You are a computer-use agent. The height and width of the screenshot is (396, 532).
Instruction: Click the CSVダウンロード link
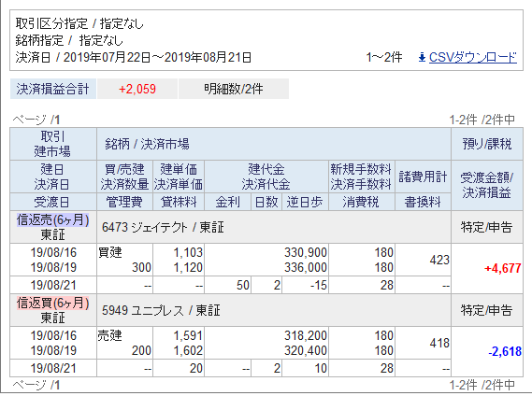pyautogui.click(x=472, y=57)
